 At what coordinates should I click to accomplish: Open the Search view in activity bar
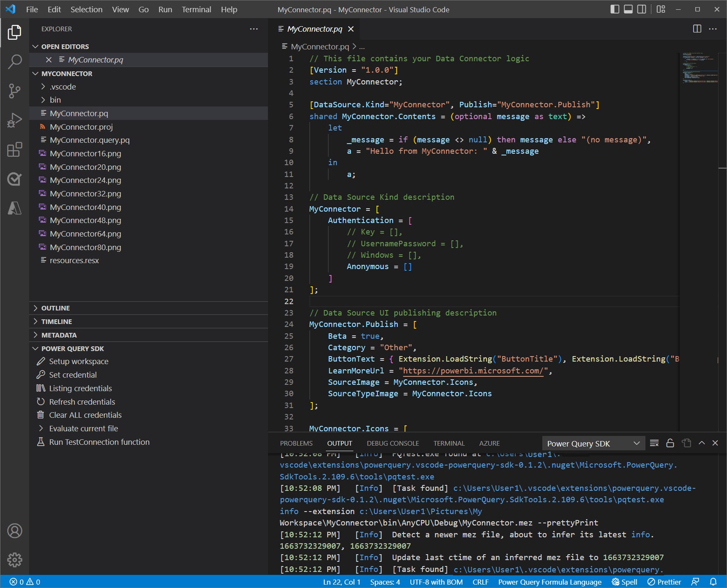(x=15, y=62)
